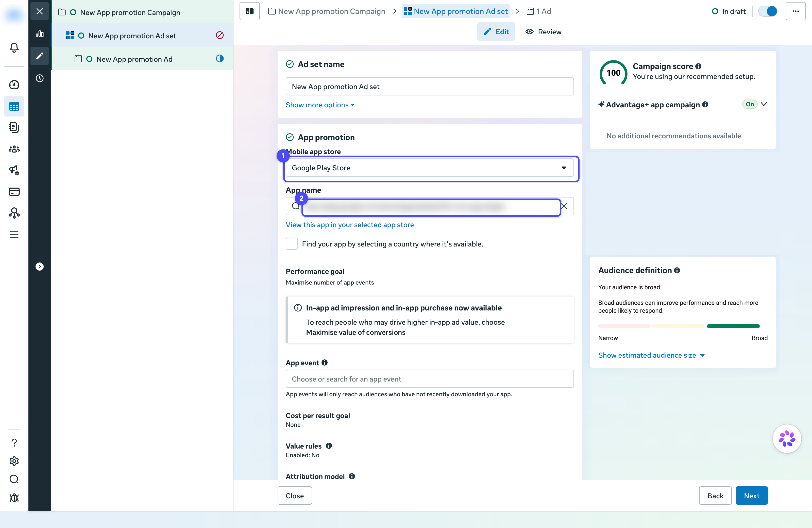Open the Meta AI assistant floating button
The height and width of the screenshot is (528, 812).
(787, 439)
